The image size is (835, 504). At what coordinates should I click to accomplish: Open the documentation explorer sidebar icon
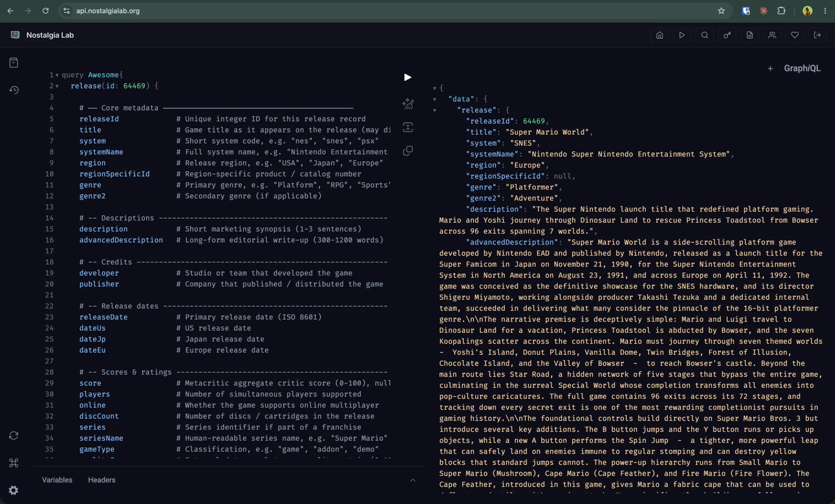pyautogui.click(x=14, y=63)
